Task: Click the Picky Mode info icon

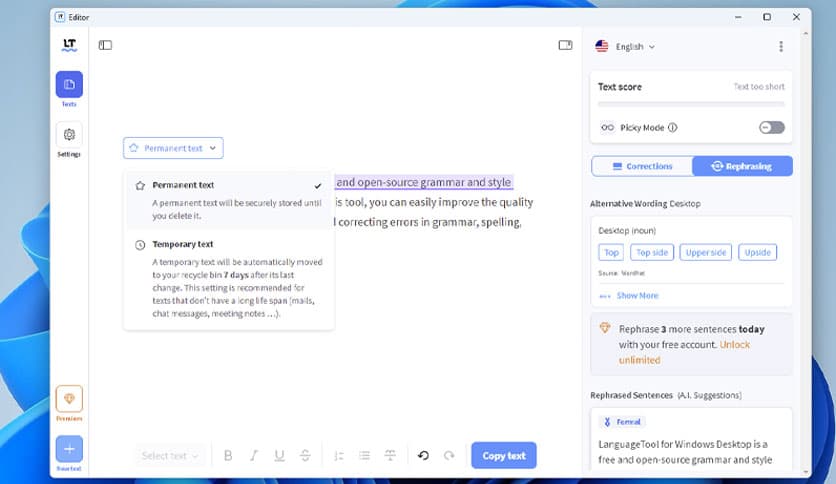Action: tap(672, 127)
